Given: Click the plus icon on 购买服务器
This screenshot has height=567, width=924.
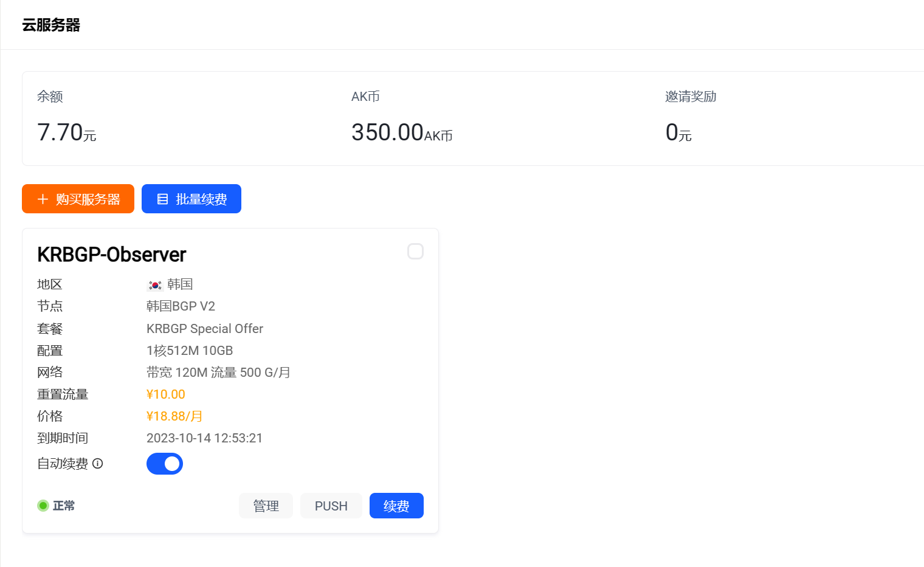Looking at the screenshot, I should coord(43,199).
